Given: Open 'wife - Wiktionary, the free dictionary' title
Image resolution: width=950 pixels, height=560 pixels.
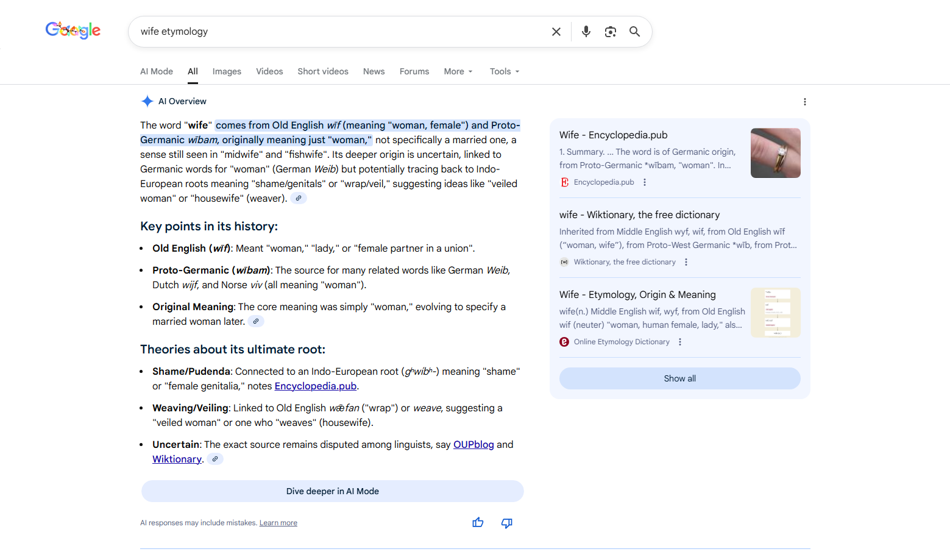Looking at the screenshot, I should 640,215.
